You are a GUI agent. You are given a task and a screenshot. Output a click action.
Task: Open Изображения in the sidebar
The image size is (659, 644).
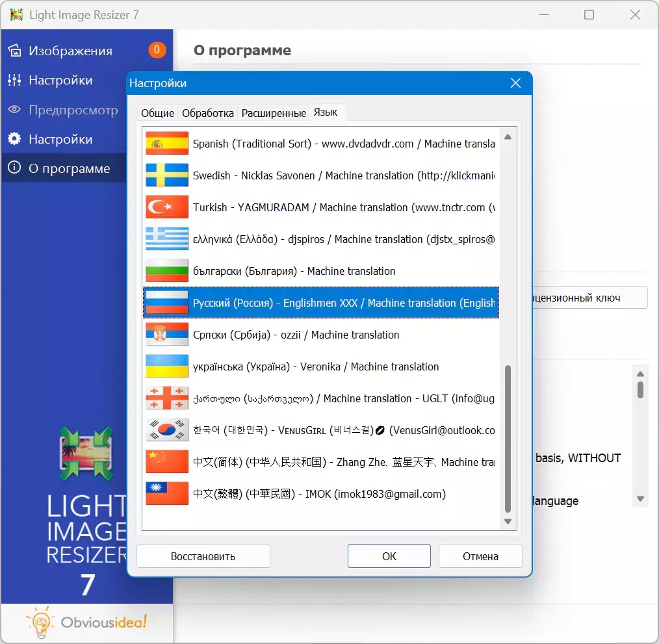coord(70,51)
